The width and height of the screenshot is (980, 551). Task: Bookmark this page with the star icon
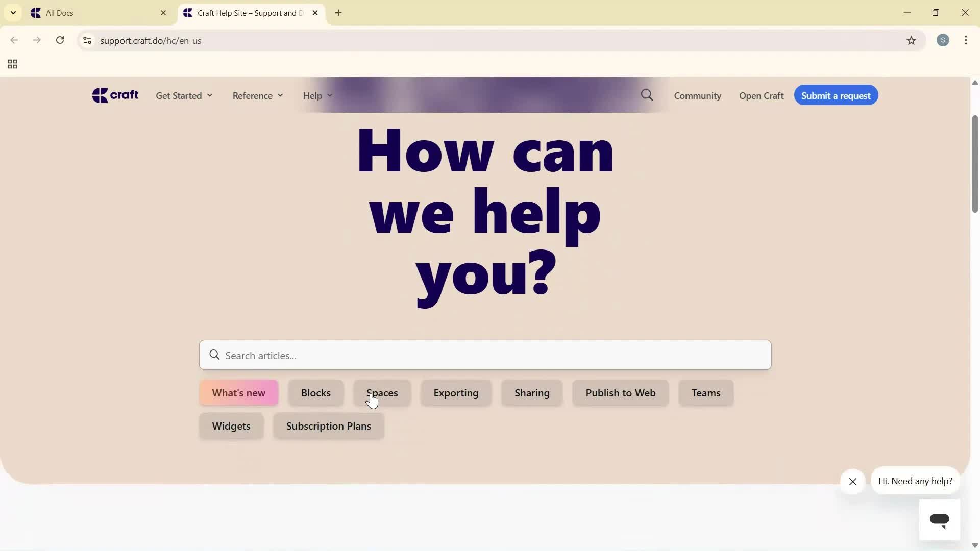[x=912, y=41]
